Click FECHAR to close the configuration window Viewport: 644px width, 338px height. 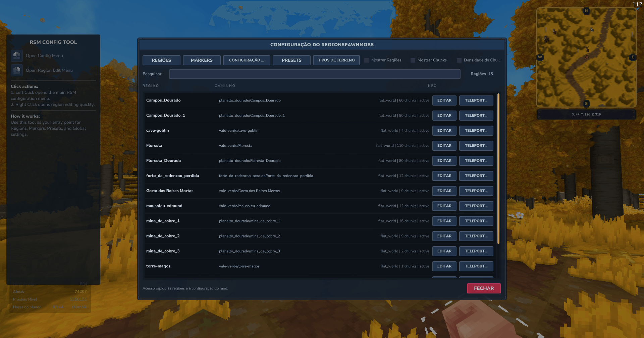pos(484,288)
